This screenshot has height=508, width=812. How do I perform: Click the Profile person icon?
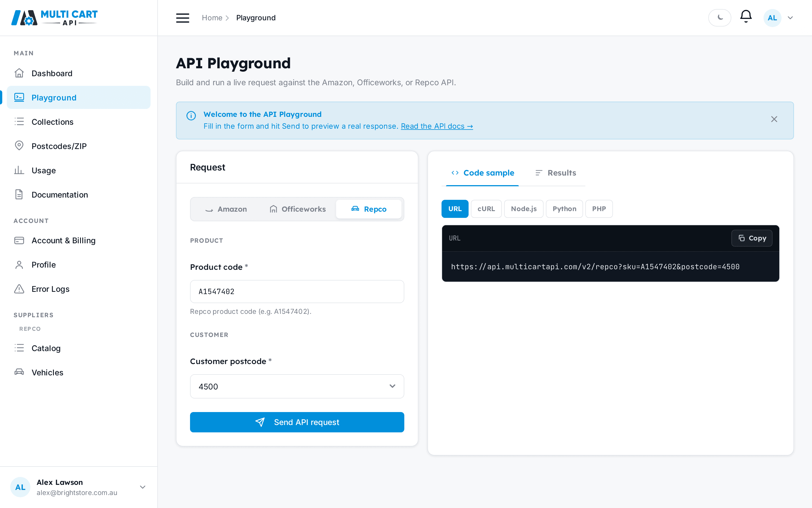click(x=19, y=265)
